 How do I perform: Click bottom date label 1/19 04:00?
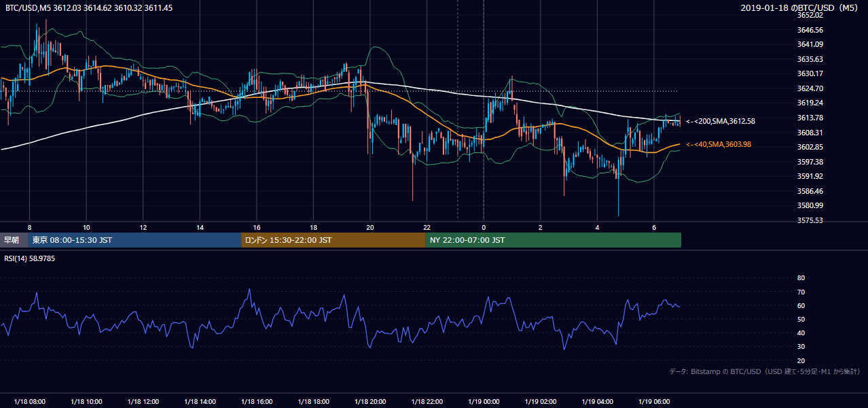[x=597, y=401]
